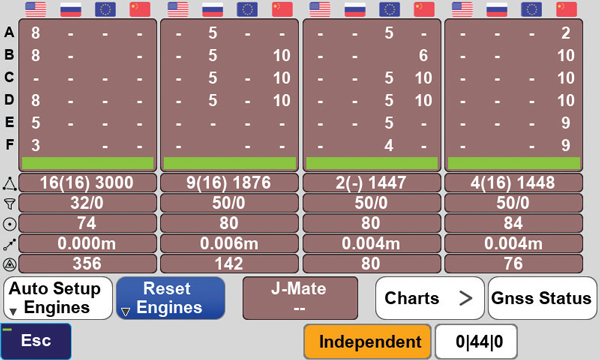The width and height of the screenshot is (600, 360).
Task: Click the 0.000m distance value
Action: tap(87, 244)
